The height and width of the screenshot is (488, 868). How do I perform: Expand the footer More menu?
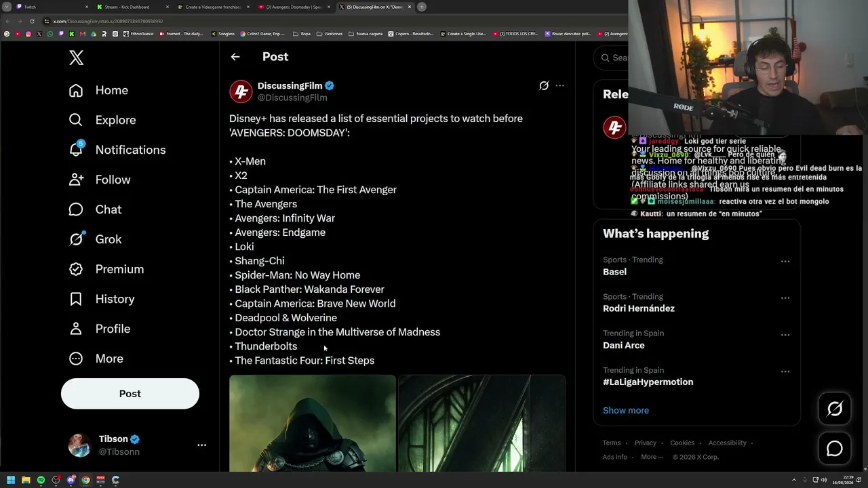(652, 457)
